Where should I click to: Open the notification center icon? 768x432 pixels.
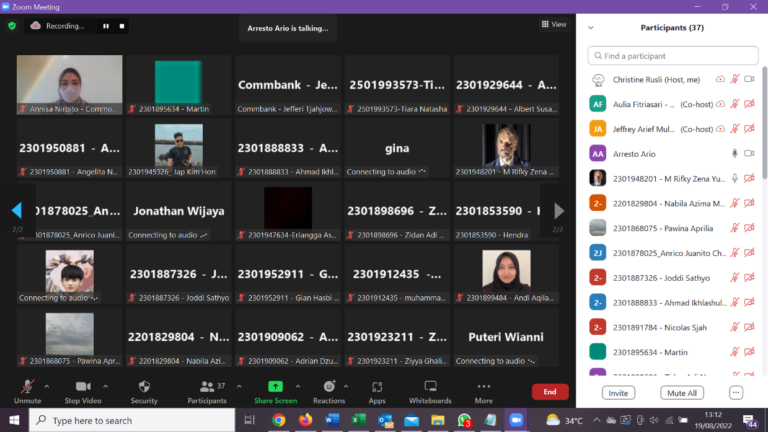[x=749, y=420]
